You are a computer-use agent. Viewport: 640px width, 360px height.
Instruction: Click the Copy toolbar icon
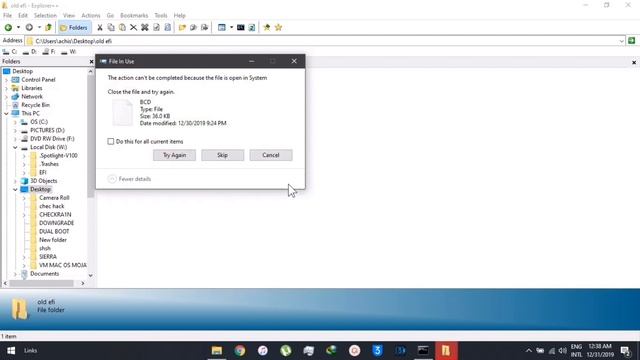coord(111,27)
